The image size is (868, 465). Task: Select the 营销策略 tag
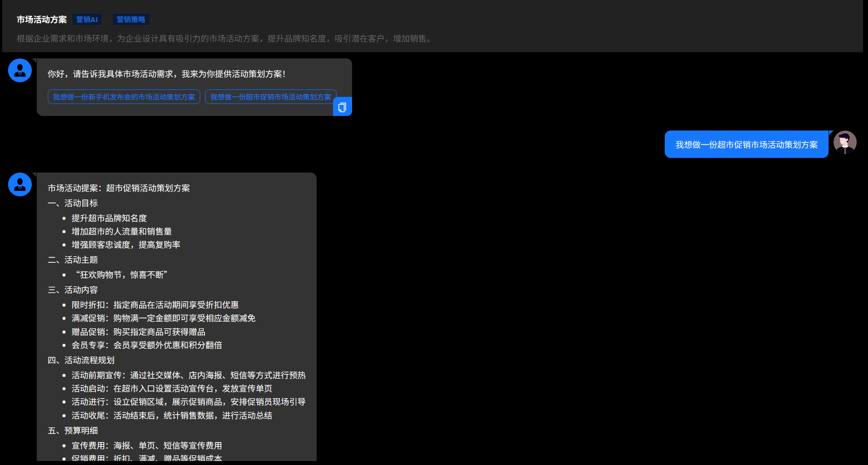point(131,19)
